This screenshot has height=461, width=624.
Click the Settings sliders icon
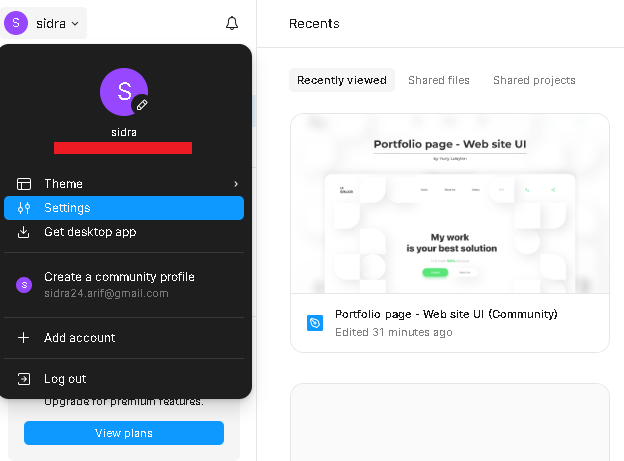pyautogui.click(x=24, y=208)
